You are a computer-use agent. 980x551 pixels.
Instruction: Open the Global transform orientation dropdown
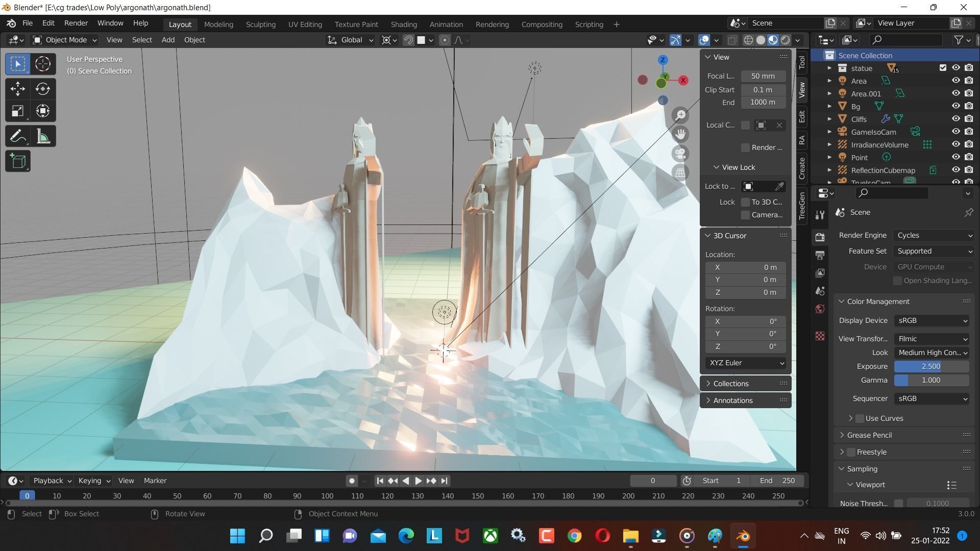[x=350, y=40]
